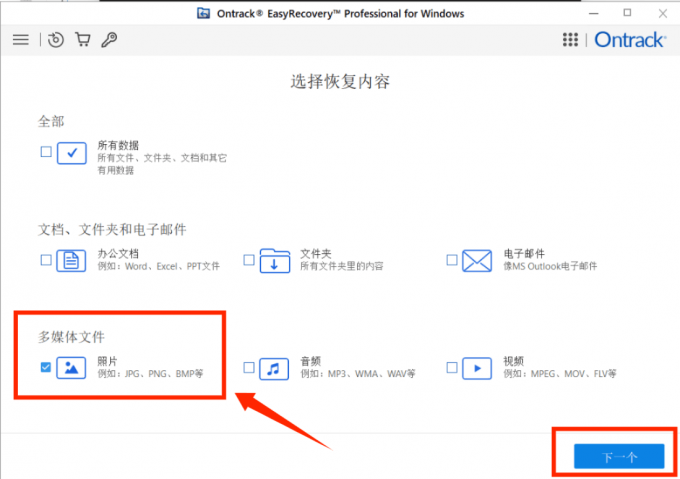
Task: Click the 下一个 button
Action: point(619,456)
